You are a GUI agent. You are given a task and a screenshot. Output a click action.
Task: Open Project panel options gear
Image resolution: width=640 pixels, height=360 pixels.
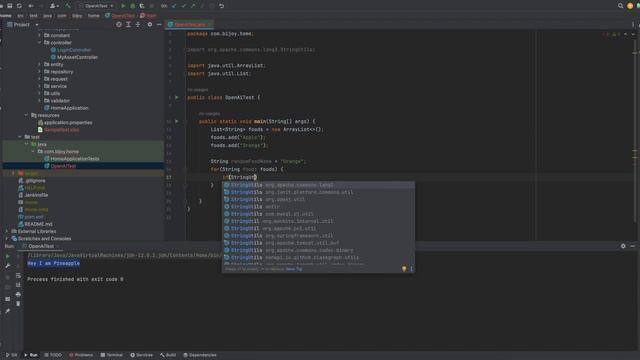click(x=149, y=24)
